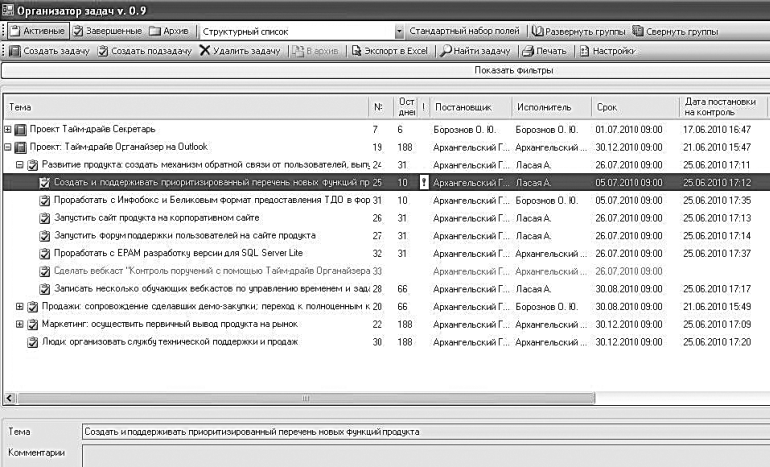Sort by the Исполнитель column header
The width and height of the screenshot is (770, 467).
pyautogui.click(x=551, y=107)
